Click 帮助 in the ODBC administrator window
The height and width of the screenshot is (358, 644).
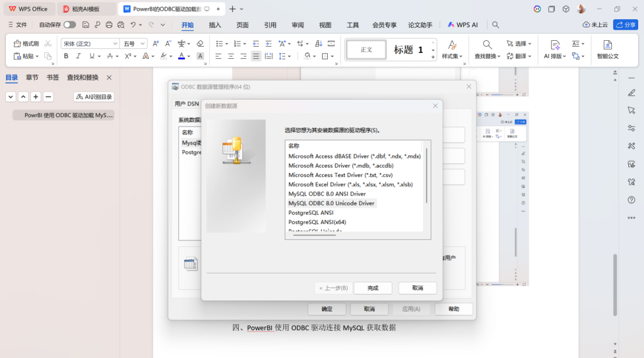(x=454, y=309)
